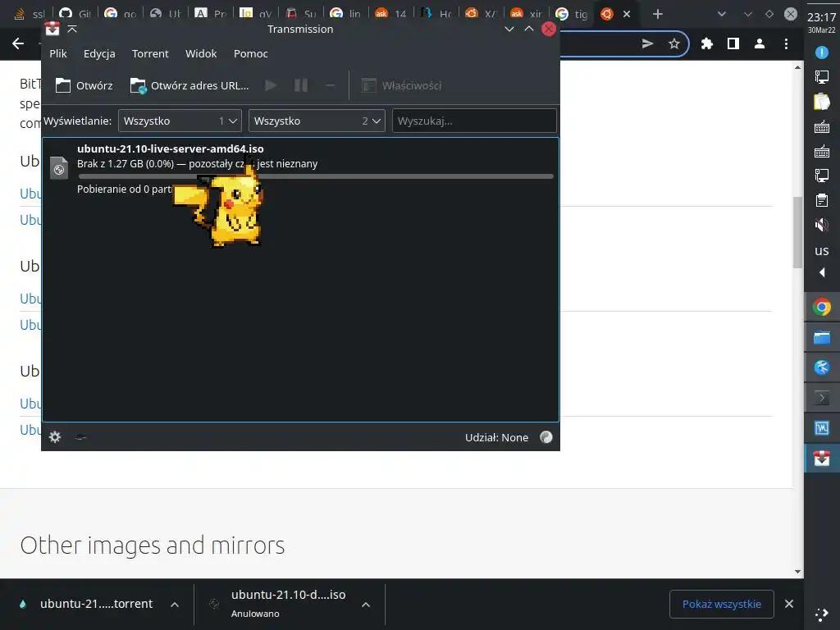Image resolution: width=840 pixels, height=630 pixels.
Task: Close the active Ubuntu tab
Action: click(626, 14)
